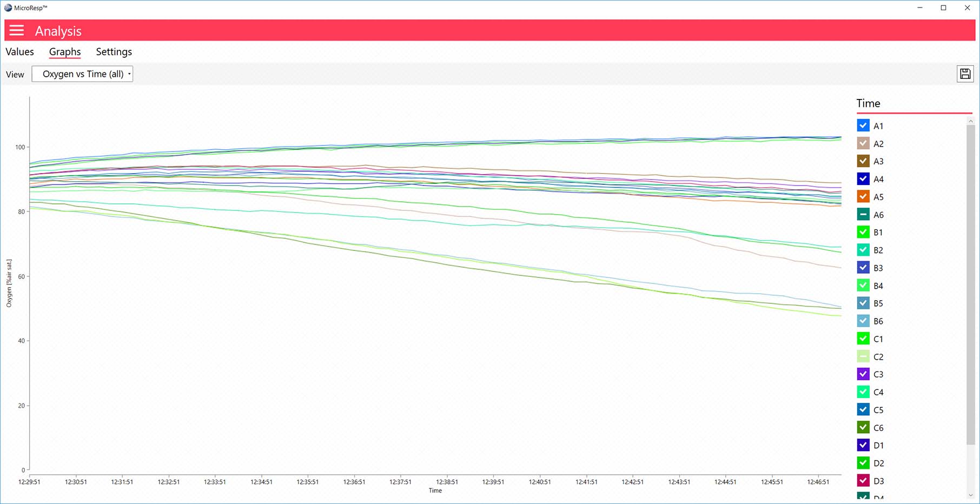Toggle the D2 series checkbox
980x504 pixels.
(863, 463)
